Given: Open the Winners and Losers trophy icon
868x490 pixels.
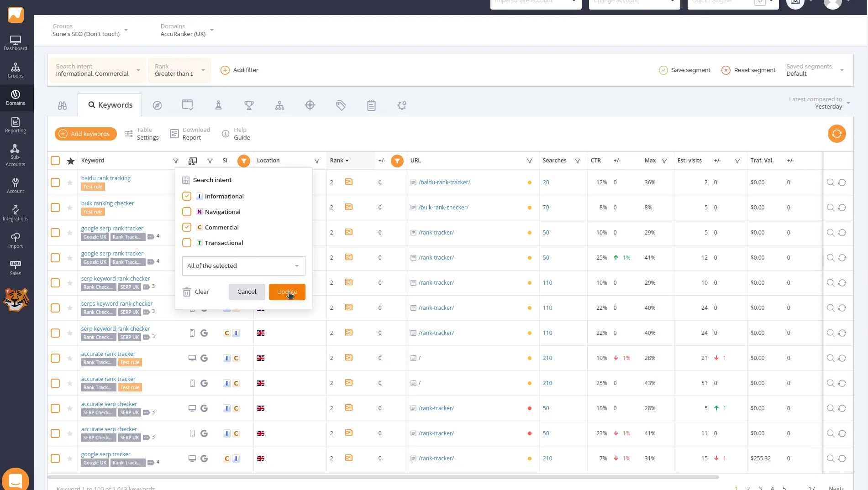Looking at the screenshot, I should coord(249,105).
